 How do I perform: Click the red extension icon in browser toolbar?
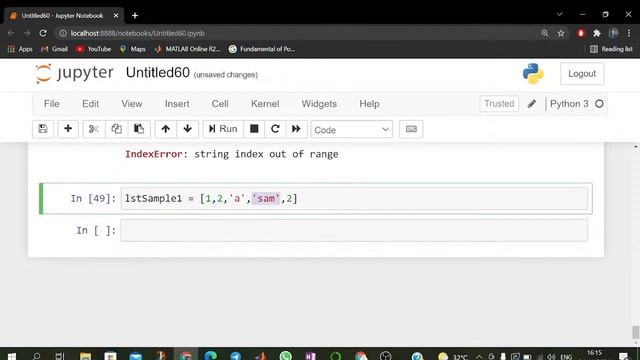point(581,33)
